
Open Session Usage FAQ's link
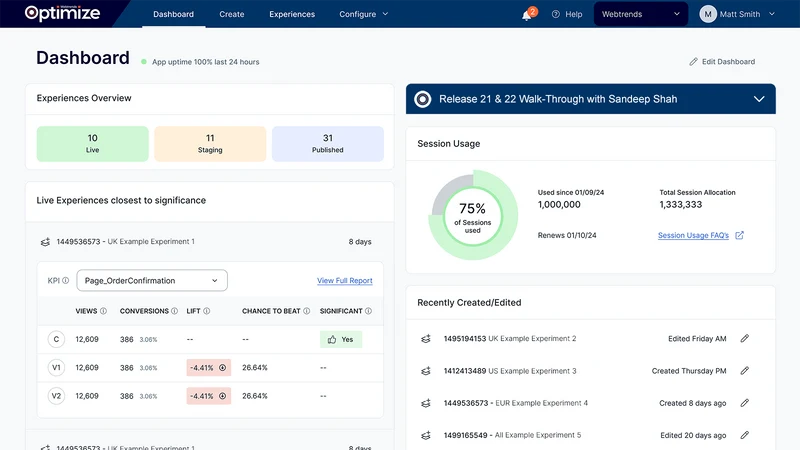coord(693,235)
